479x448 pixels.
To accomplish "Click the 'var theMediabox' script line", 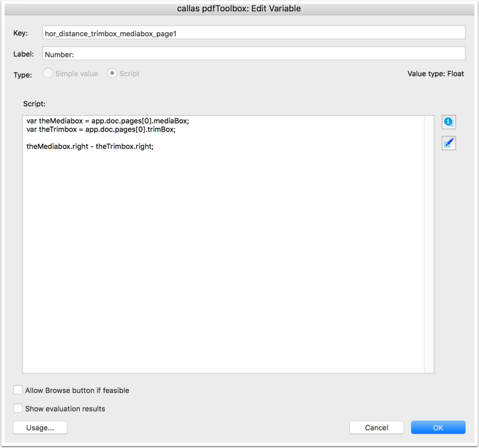I will 108,121.
